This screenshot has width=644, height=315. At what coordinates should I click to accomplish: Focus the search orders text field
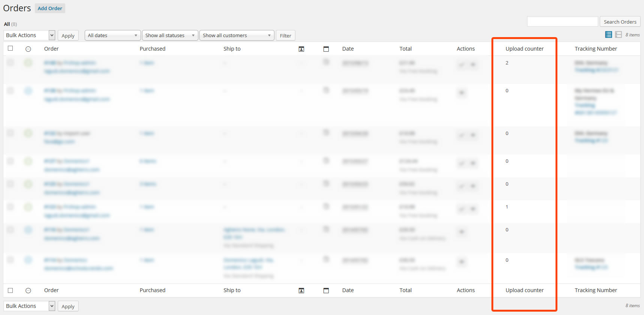[x=562, y=22]
